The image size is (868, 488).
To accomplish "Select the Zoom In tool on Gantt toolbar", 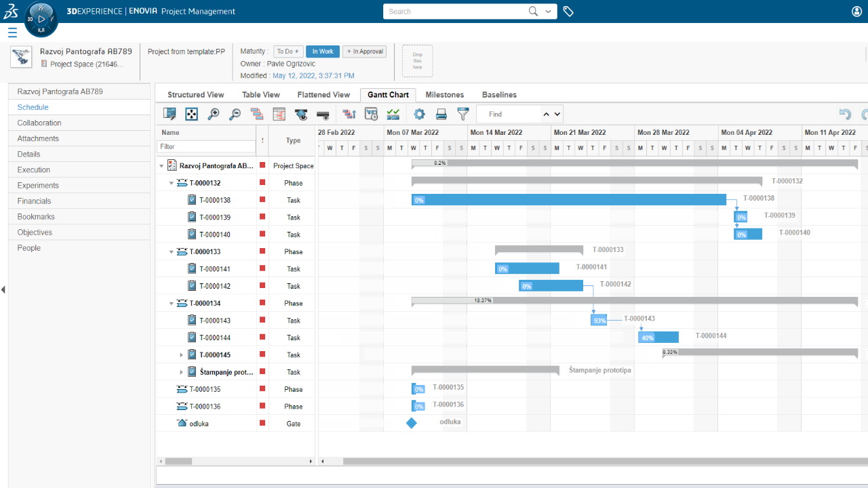I will tap(213, 114).
